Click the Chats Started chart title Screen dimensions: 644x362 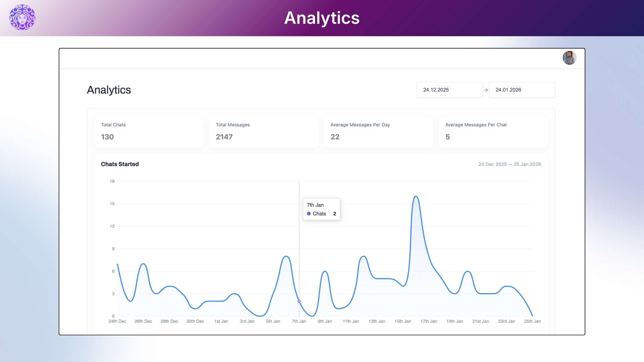pos(120,164)
